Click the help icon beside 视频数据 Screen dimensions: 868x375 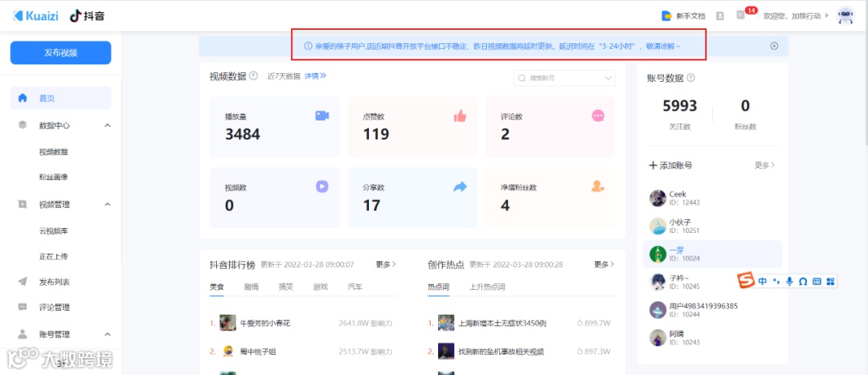pos(253,75)
